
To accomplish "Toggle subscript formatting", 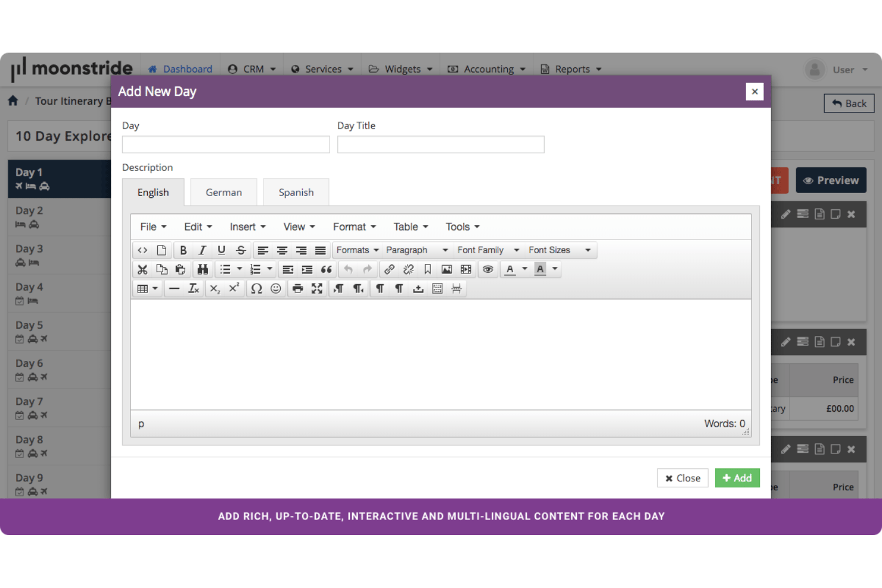I will tap(215, 288).
